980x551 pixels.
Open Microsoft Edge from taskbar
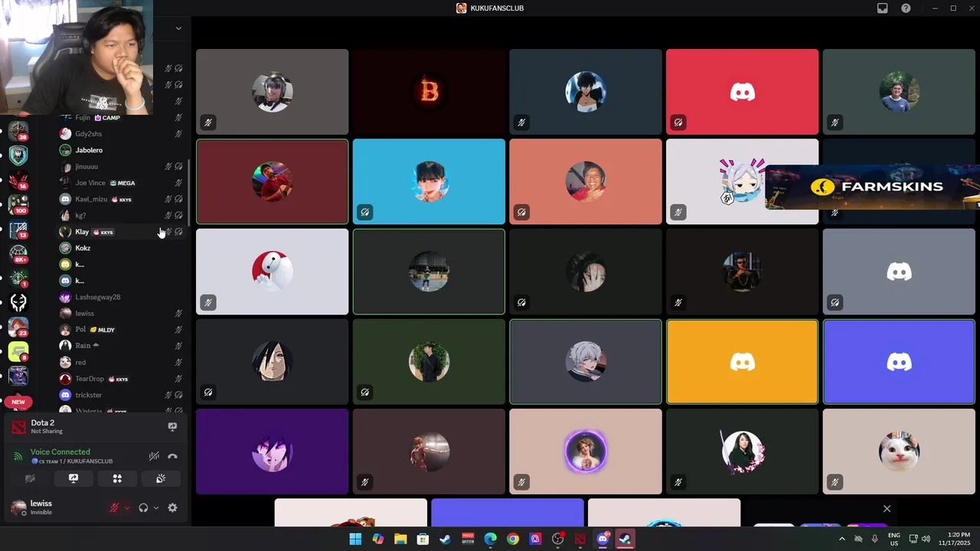(490, 539)
